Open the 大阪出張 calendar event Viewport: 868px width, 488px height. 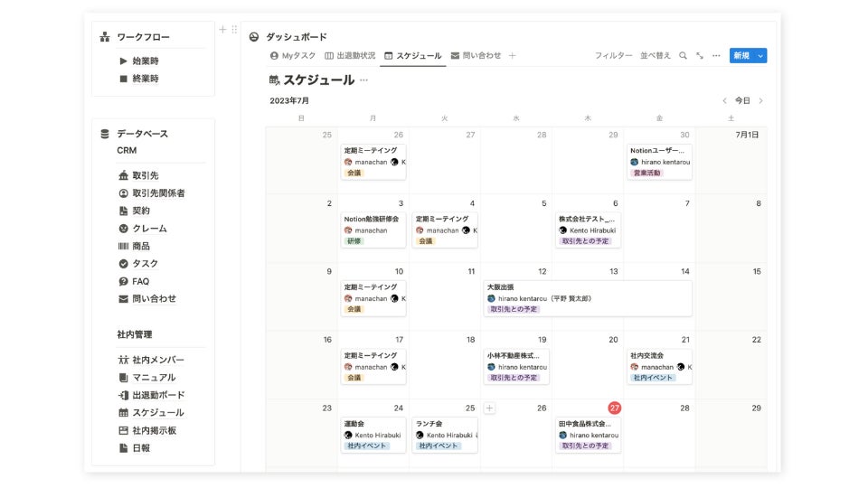(588, 298)
